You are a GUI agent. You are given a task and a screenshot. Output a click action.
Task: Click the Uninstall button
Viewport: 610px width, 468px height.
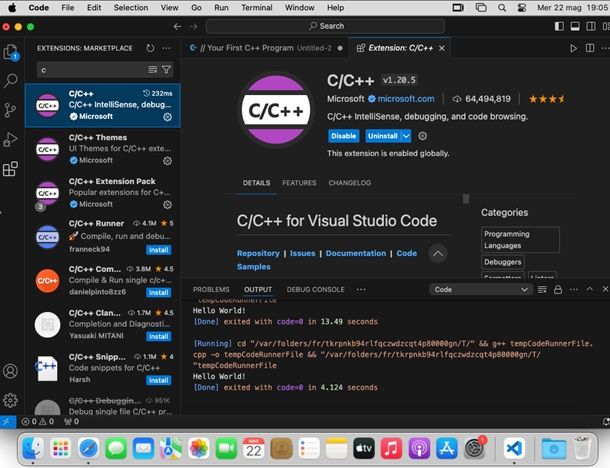tap(383, 136)
